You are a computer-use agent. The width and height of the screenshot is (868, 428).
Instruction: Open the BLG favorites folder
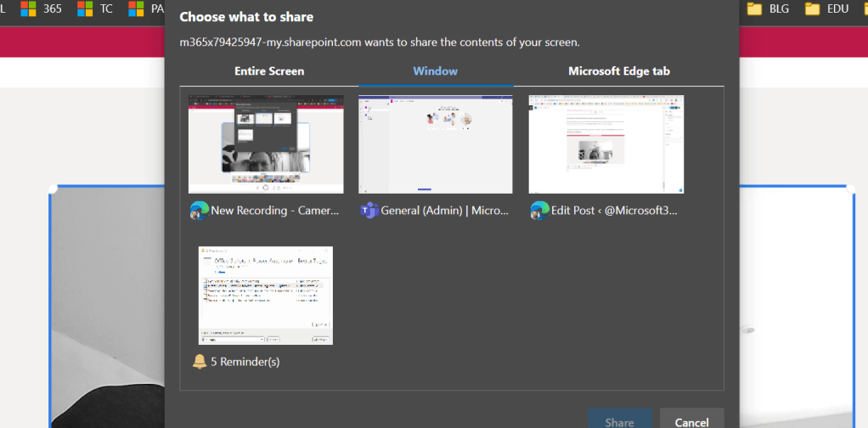click(768, 8)
